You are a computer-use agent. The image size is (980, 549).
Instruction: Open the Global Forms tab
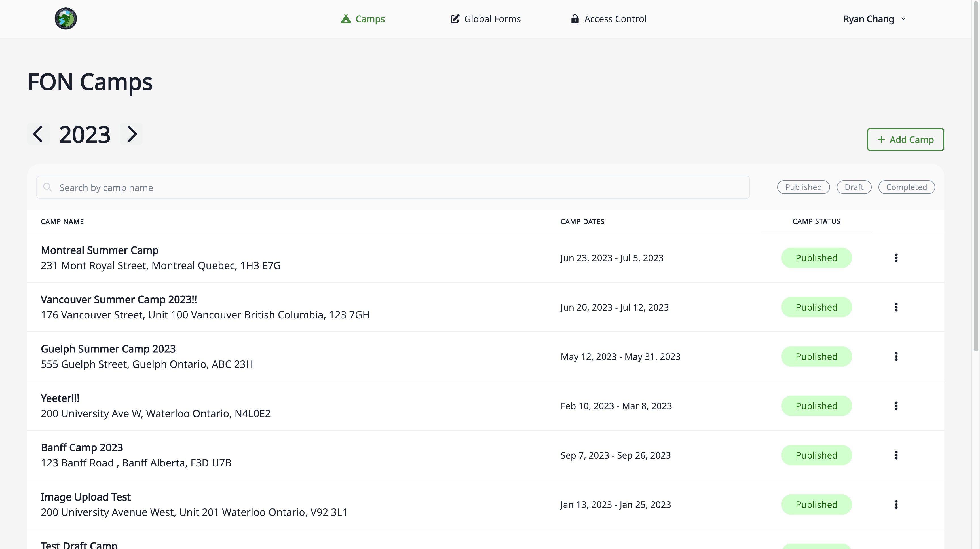[485, 19]
